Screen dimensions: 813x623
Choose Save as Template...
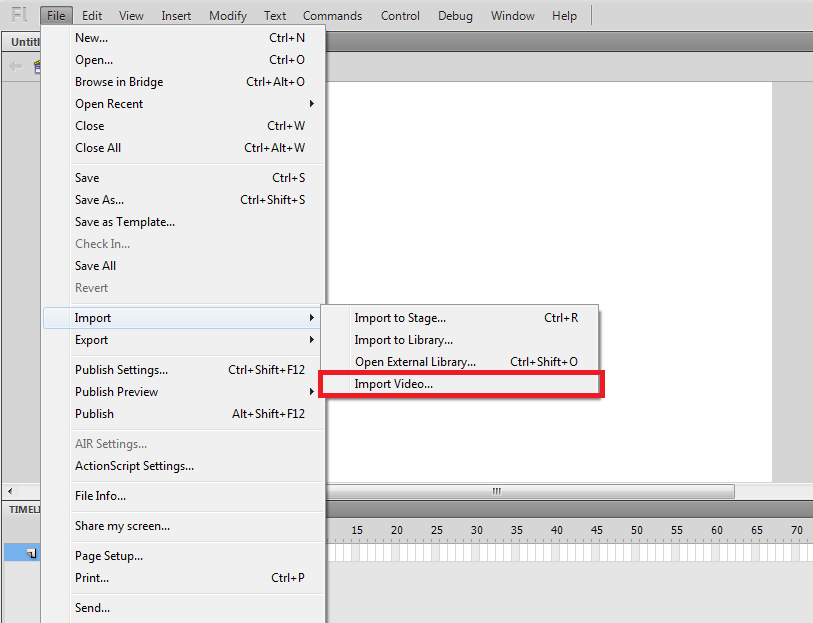184,222
